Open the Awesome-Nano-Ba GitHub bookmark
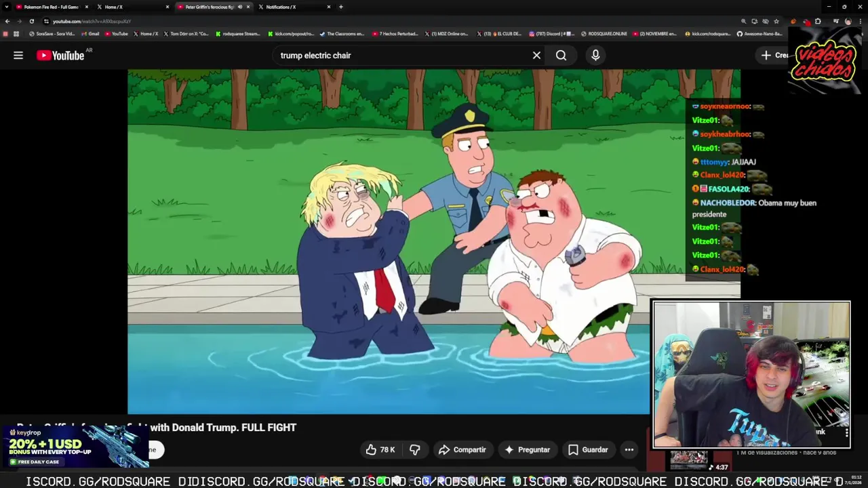Image resolution: width=868 pixels, height=488 pixels. point(760,34)
